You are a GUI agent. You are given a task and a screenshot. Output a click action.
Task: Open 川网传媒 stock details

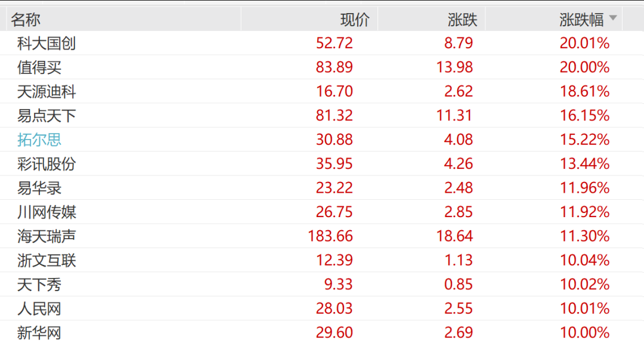[x=47, y=212]
